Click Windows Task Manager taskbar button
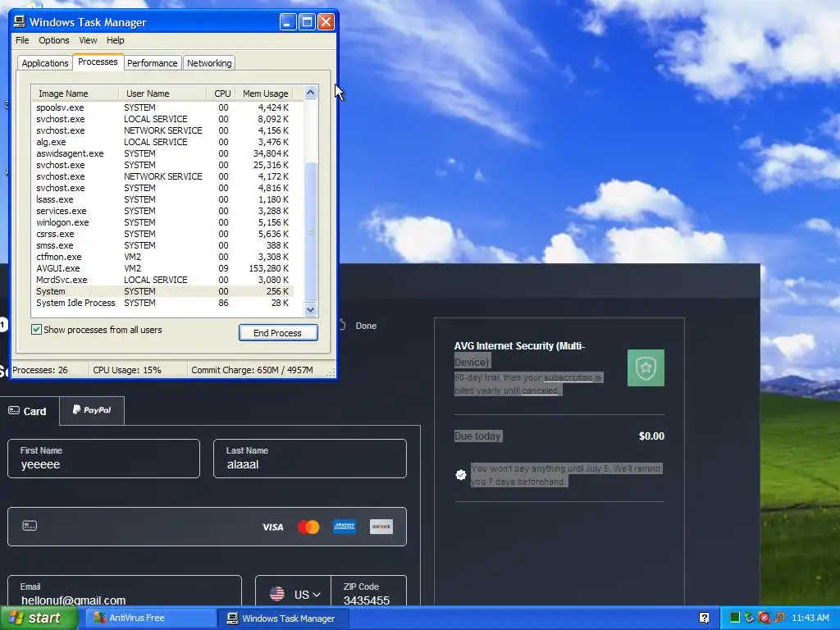The height and width of the screenshot is (630, 840). [284, 618]
